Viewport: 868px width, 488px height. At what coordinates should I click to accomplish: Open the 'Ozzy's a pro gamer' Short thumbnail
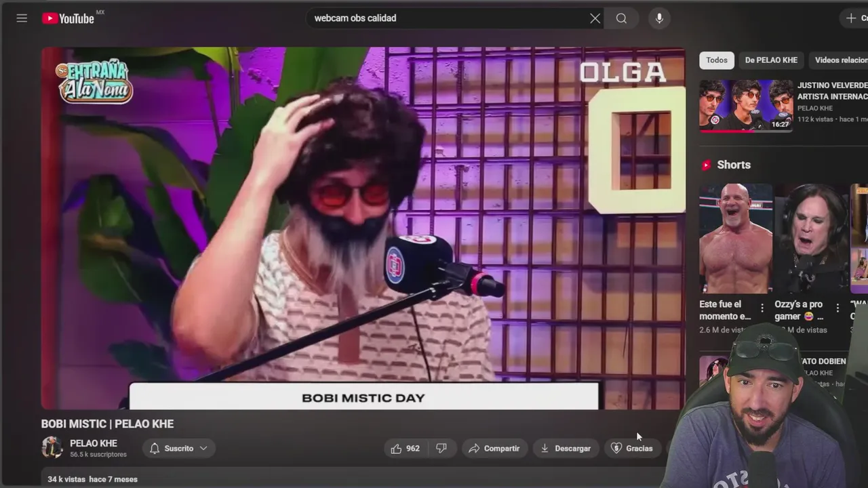tap(811, 239)
